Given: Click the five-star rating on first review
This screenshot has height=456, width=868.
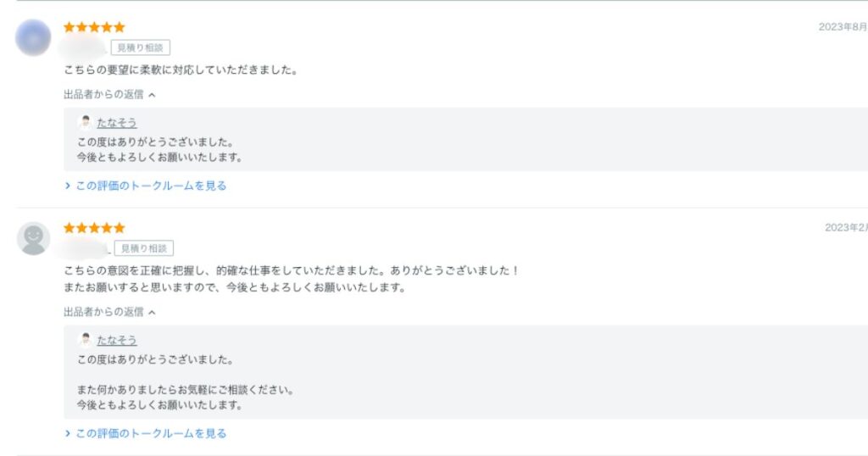Looking at the screenshot, I should (x=94, y=27).
